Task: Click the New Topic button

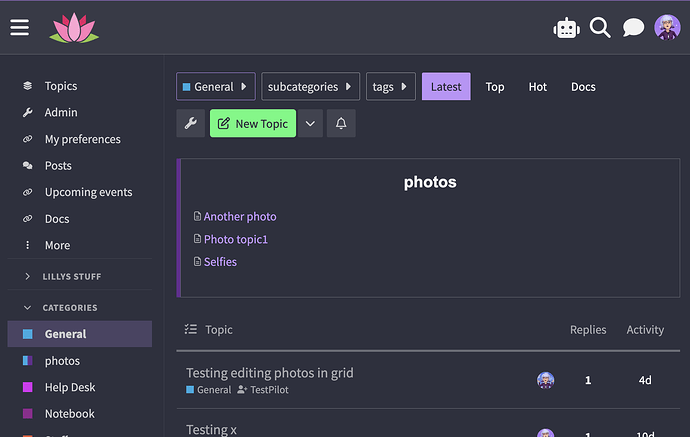Action: 253,123
